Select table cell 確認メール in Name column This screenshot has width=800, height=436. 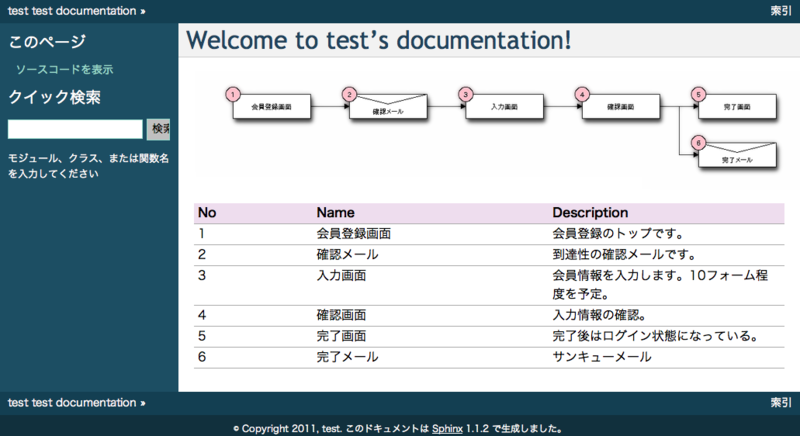pyautogui.click(x=347, y=254)
